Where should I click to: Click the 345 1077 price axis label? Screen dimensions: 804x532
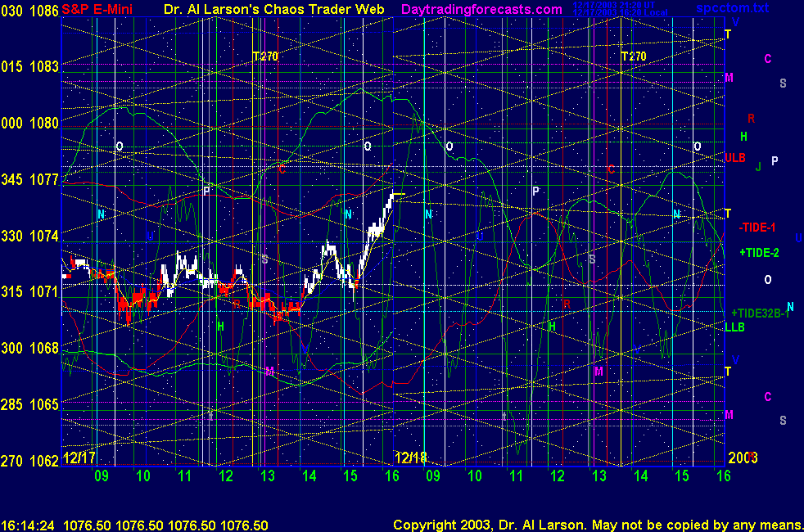point(29,179)
